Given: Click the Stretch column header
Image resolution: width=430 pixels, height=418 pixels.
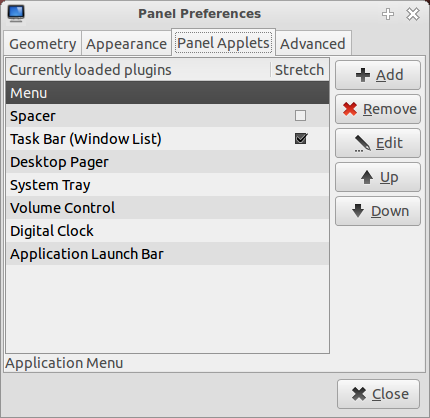Looking at the screenshot, I should [x=299, y=70].
